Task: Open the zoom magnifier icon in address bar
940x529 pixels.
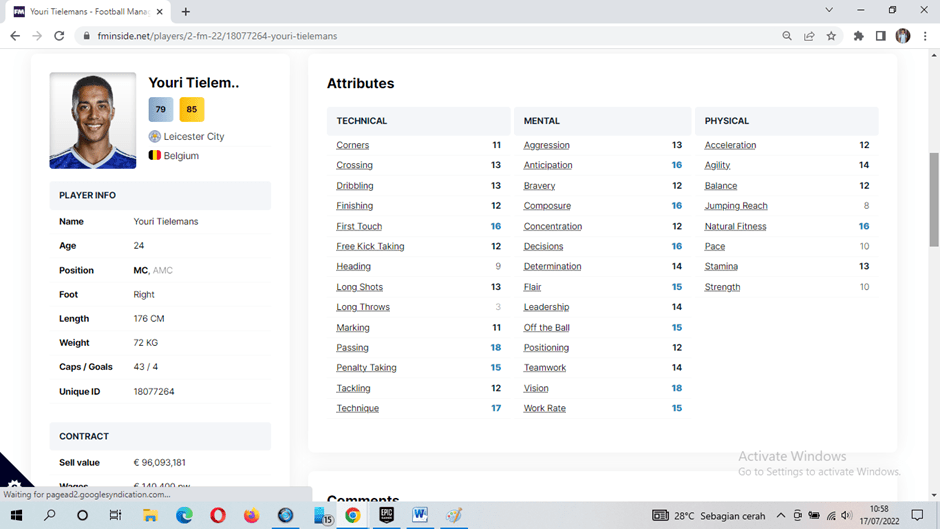Action: 787,36
